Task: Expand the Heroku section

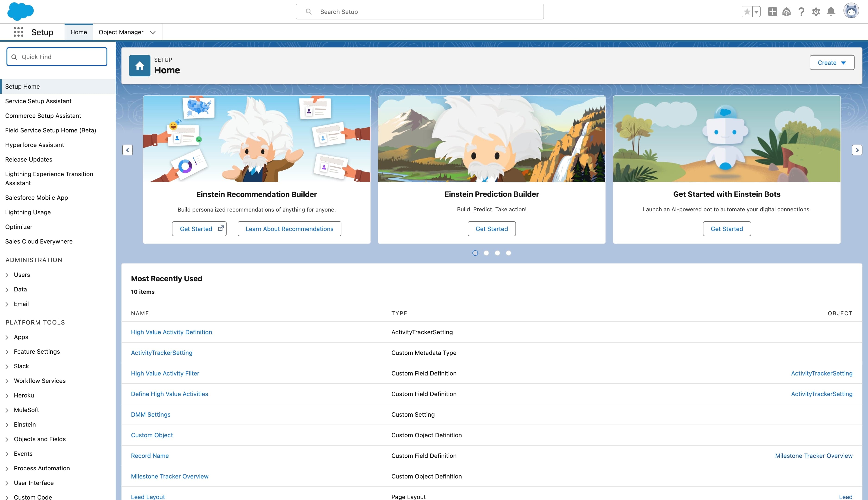Action: pos(7,396)
